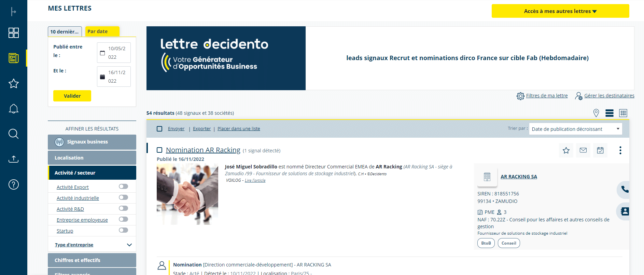The image size is (644, 275).
Task: Click Placer dans une liste link
Action: [239, 129]
